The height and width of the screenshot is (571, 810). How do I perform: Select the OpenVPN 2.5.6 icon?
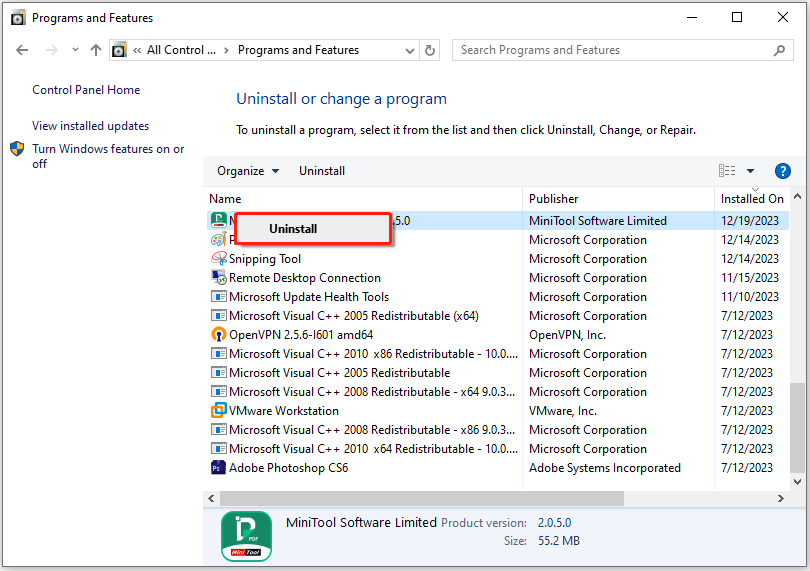[x=219, y=334]
